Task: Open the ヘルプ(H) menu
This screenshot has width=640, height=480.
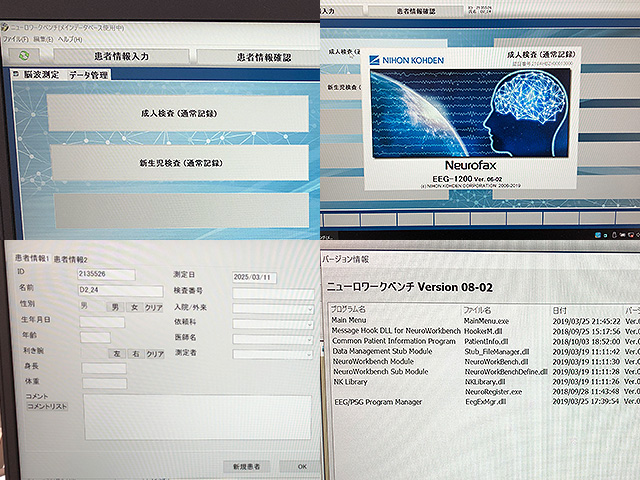Action: click(70, 40)
